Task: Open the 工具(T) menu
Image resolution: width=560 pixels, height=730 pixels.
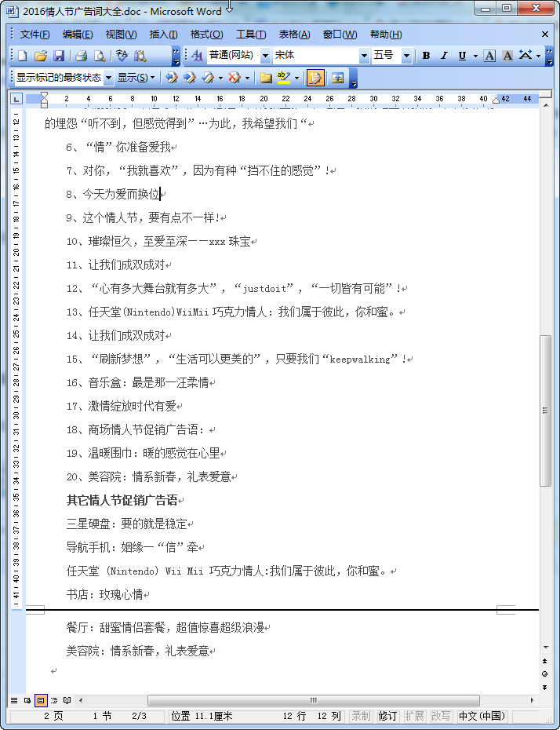Action: click(251, 35)
